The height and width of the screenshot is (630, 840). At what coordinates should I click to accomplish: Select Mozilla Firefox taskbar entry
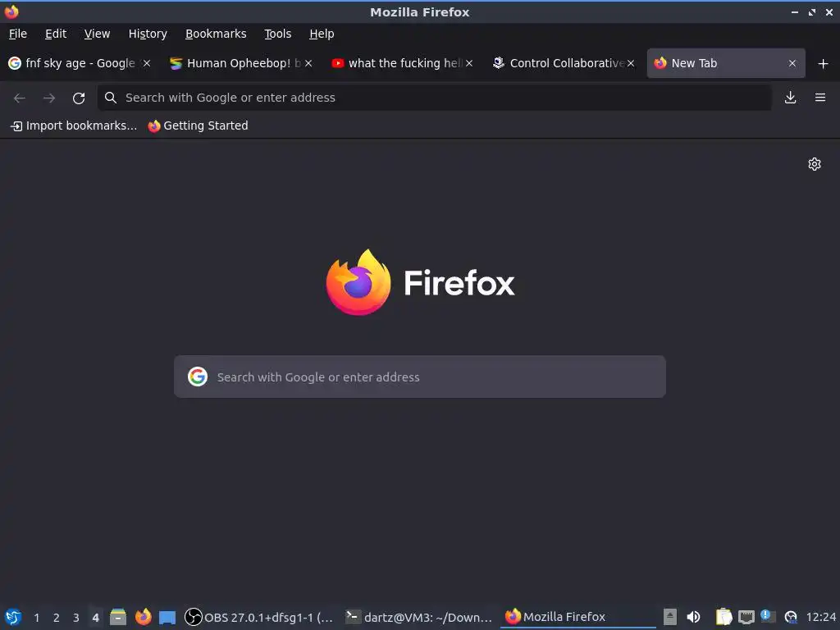578,617
